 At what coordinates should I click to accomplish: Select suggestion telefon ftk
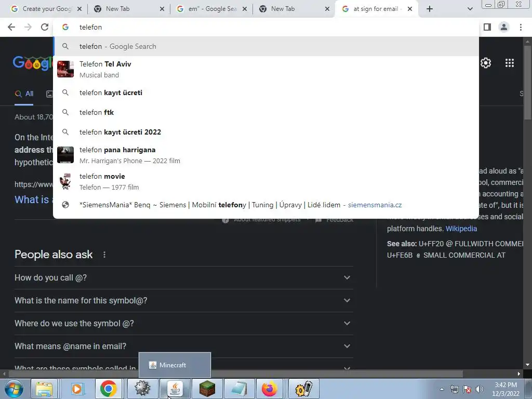266,112
